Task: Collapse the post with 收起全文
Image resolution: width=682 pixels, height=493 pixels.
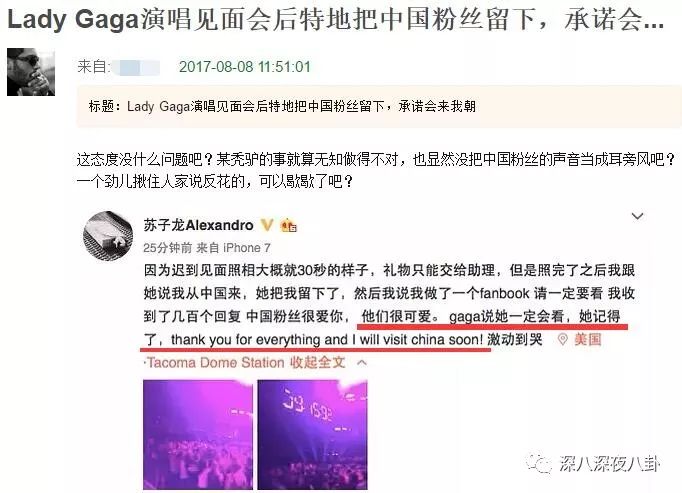Action: tap(318, 362)
